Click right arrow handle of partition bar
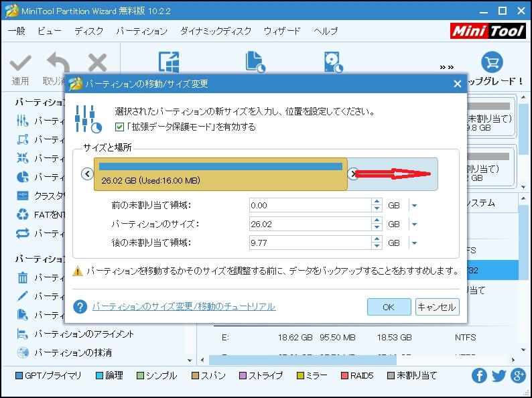The width and height of the screenshot is (532, 398). (354, 174)
